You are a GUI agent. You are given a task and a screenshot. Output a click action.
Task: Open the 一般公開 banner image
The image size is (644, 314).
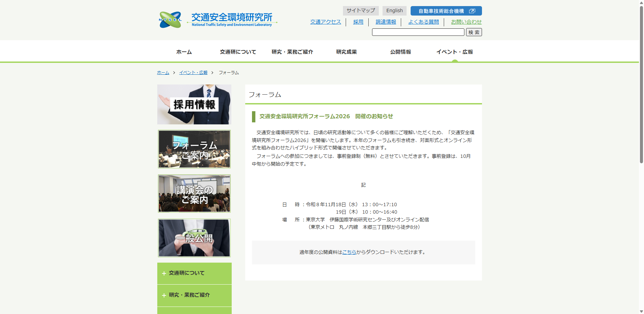pyautogui.click(x=194, y=238)
